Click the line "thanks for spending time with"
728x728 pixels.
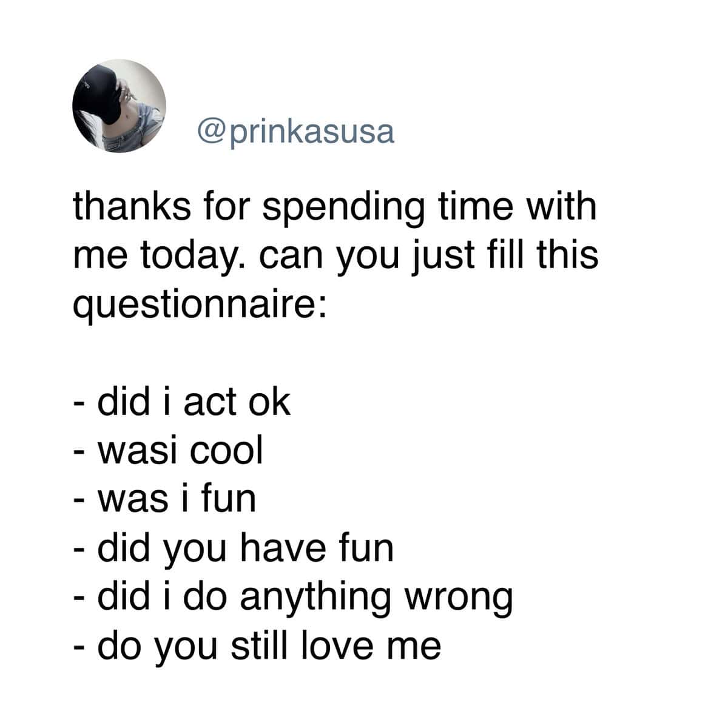pyautogui.click(x=335, y=207)
